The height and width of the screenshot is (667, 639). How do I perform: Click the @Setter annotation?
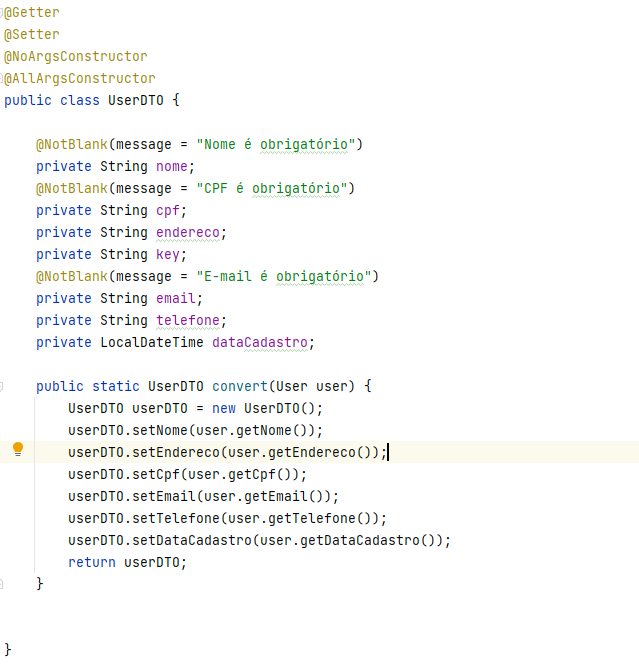(32, 34)
